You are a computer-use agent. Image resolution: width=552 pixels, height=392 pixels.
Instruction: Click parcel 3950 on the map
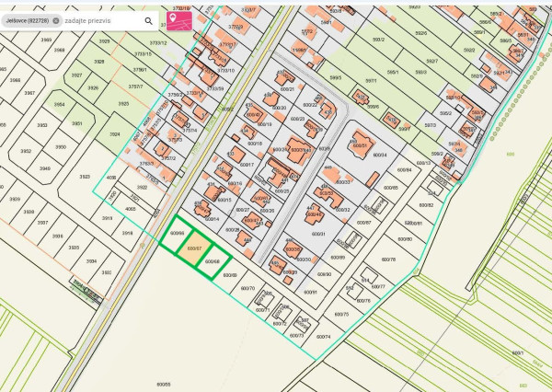tap(60, 146)
